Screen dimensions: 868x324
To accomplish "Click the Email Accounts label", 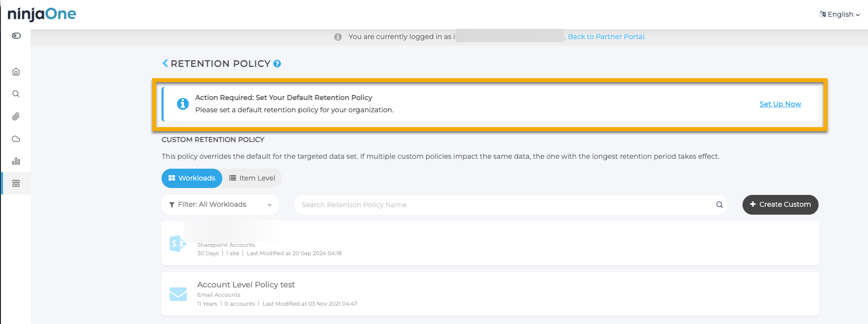I will 219,295.
